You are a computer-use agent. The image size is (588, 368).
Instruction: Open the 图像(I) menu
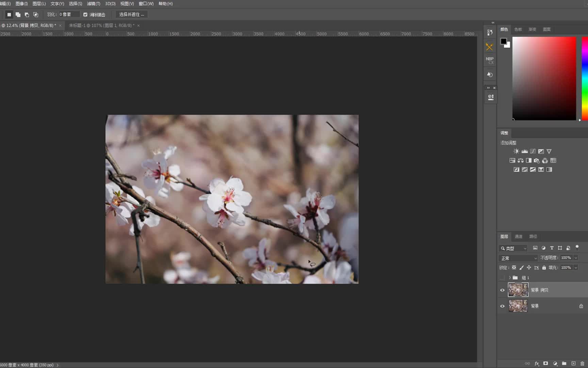coord(21,4)
